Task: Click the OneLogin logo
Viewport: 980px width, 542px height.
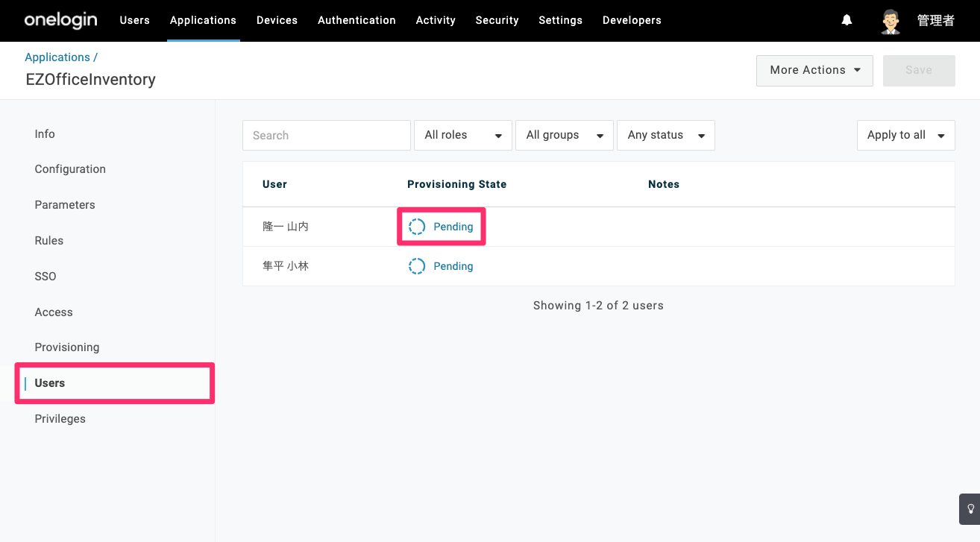Action: [x=60, y=20]
